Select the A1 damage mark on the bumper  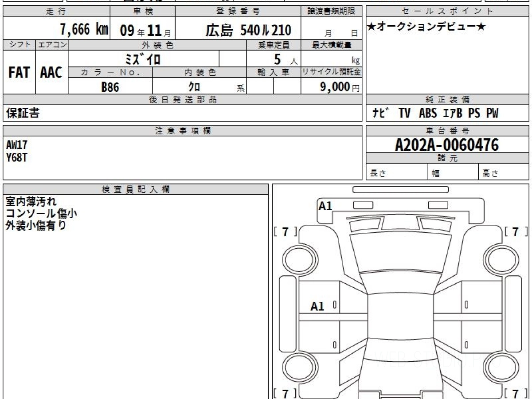point(325,206)
